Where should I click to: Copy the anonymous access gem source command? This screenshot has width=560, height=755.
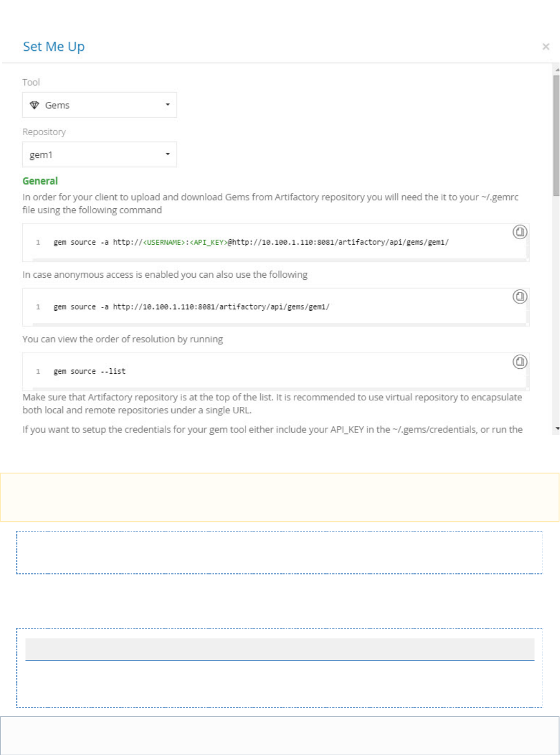coord(520,297)
